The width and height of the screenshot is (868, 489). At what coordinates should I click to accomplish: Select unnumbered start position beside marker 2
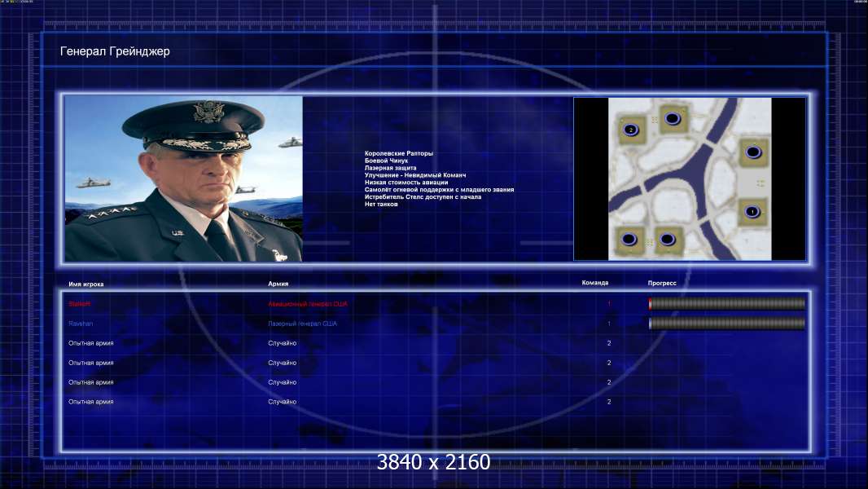673,118
